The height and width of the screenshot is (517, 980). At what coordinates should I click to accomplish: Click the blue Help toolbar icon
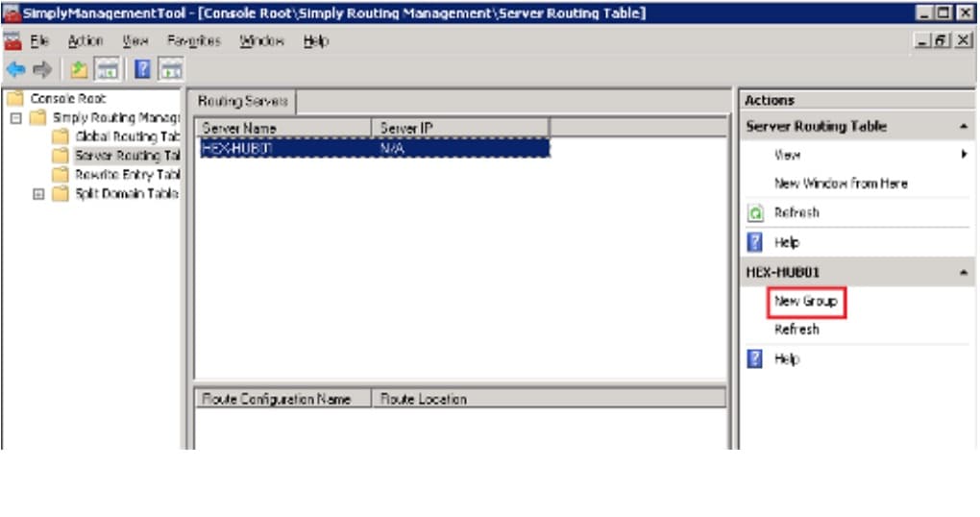click(141, 69)
